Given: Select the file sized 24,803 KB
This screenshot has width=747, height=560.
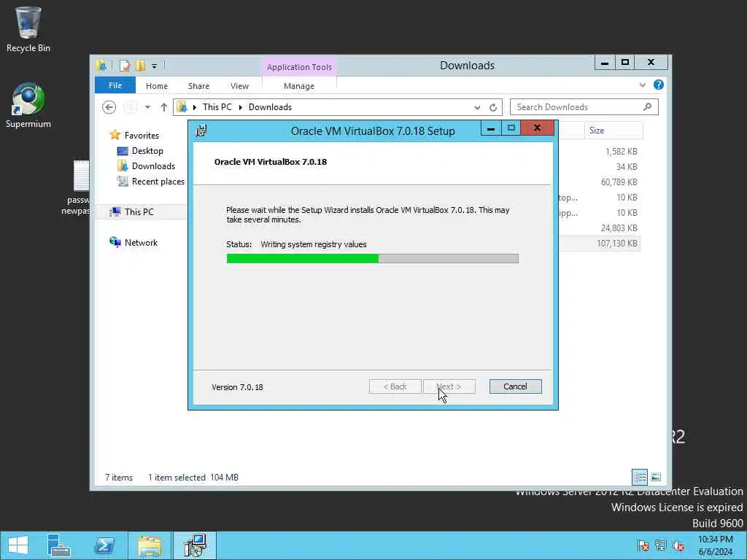Looking at the screenshot, I should (x=619, y=227).
